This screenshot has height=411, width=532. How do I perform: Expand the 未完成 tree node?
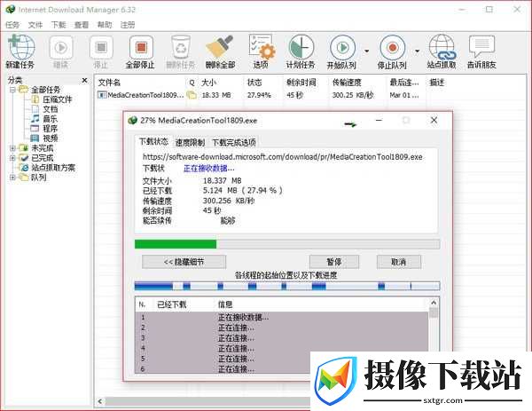[x=12, y=148]
